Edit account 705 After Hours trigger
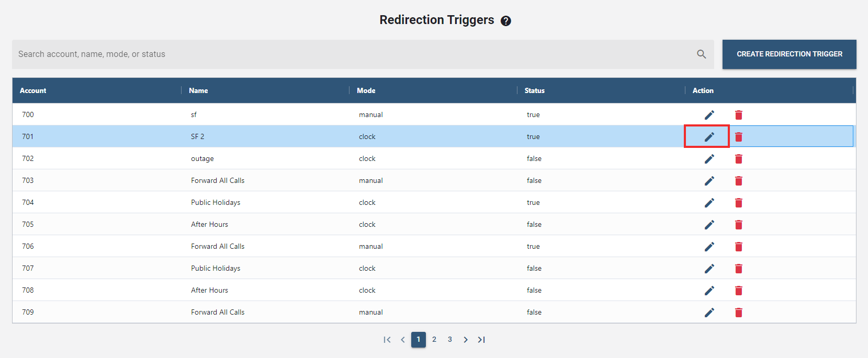 [709, 225]
